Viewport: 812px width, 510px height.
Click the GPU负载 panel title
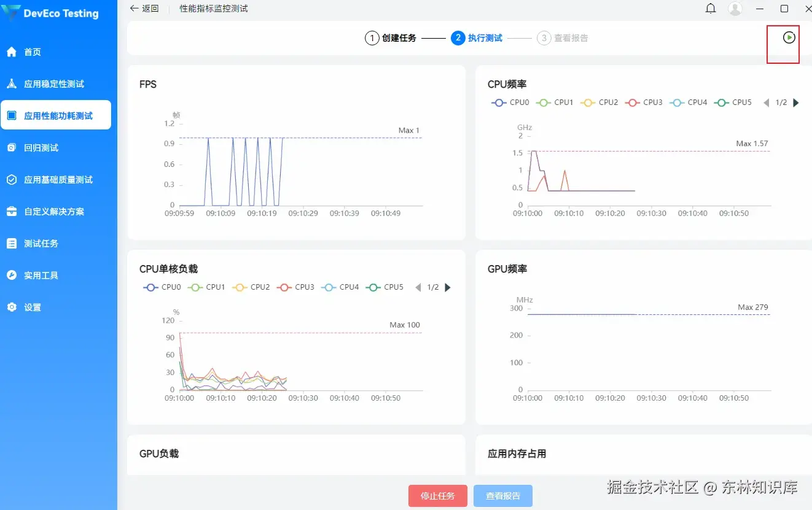[159, 454]
